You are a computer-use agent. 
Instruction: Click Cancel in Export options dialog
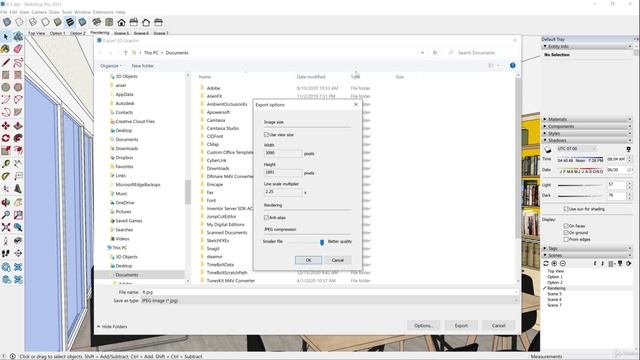click(338, 260)
